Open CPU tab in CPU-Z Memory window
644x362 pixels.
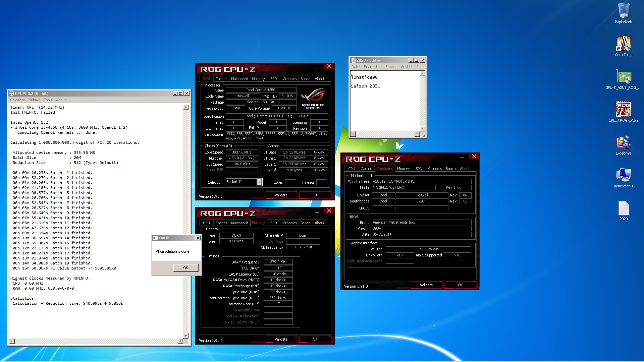tap(206, 223)
